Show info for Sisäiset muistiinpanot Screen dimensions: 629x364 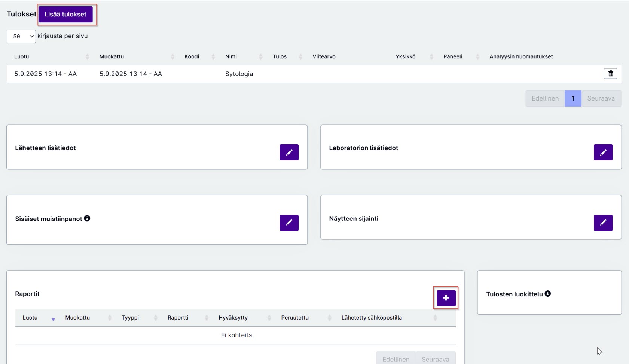87,218
